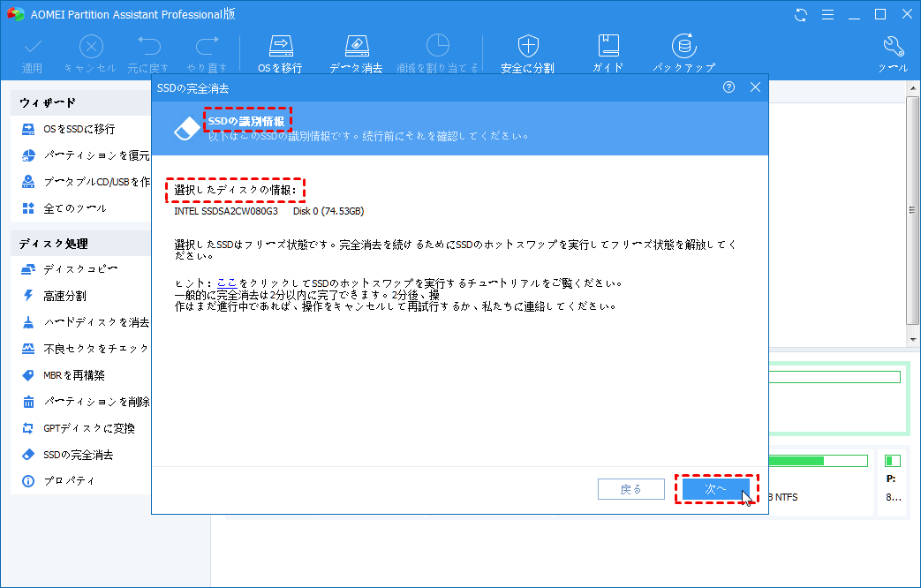Screen dimensions: 921x588
Task: Open the バックアップ toolbar tool
Action: click(683, 54)
